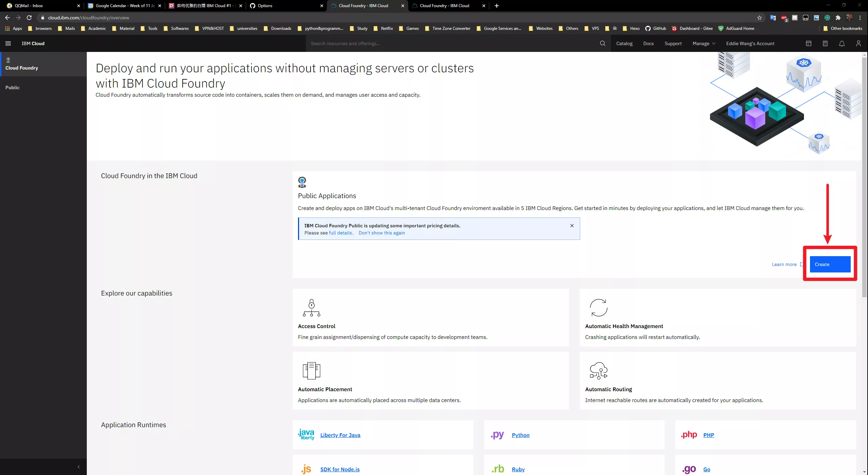Click the Don't show this again link
868x475 pixels.
(x=382, y=233)
